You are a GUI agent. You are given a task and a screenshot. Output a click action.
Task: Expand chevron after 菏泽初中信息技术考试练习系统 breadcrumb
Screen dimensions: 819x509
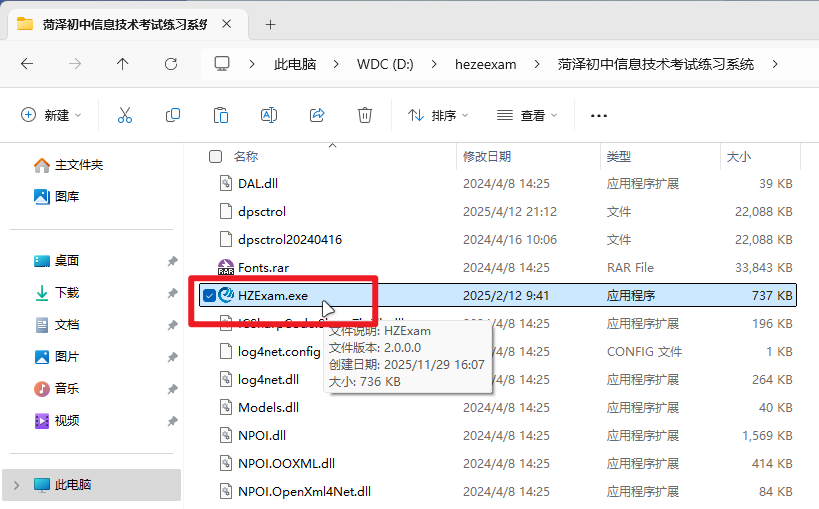775,64
